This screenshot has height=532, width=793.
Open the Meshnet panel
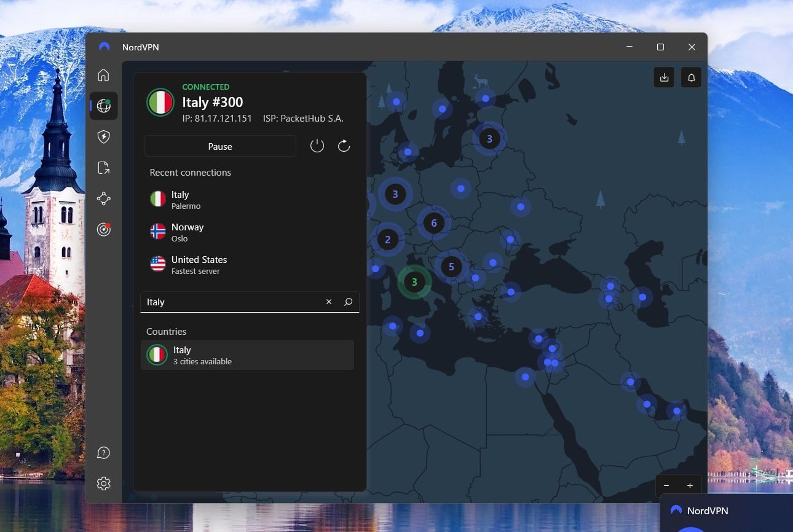click(x=103, y=198)
